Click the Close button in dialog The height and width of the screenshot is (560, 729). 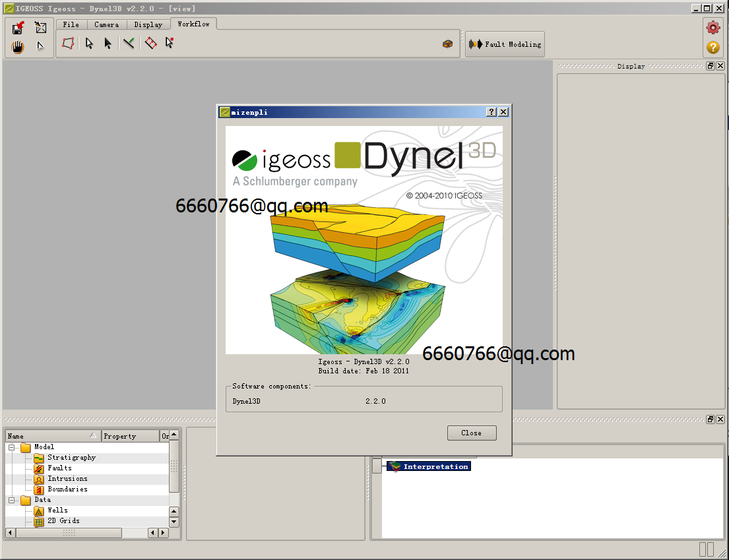tap(472, 433)
